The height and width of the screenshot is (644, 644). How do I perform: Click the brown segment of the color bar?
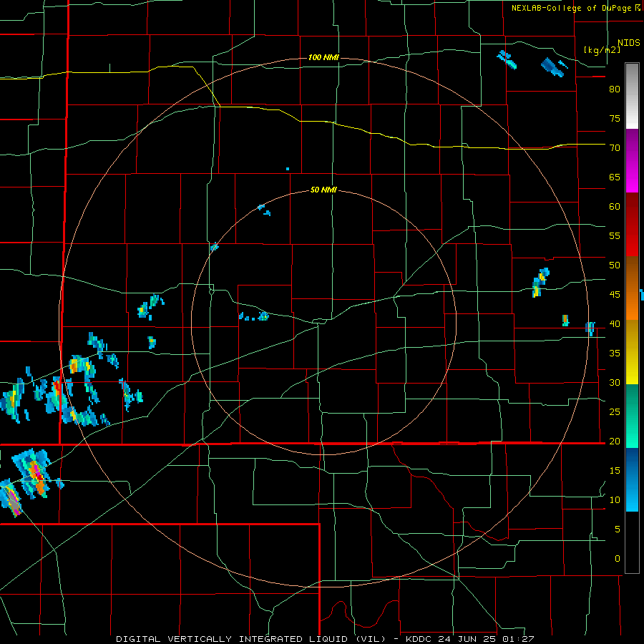(x=632, y=271)
